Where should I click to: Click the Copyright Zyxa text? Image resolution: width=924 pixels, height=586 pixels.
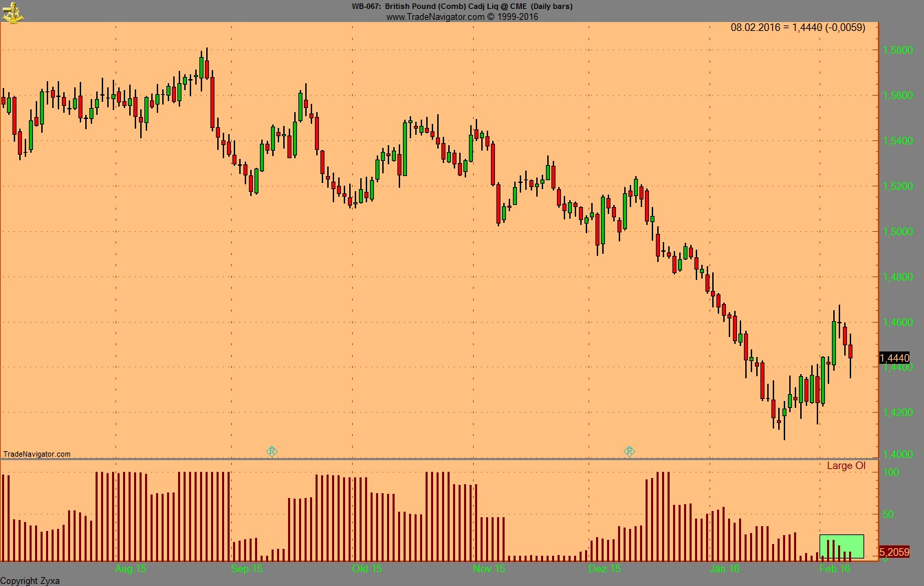click(30, 580)
